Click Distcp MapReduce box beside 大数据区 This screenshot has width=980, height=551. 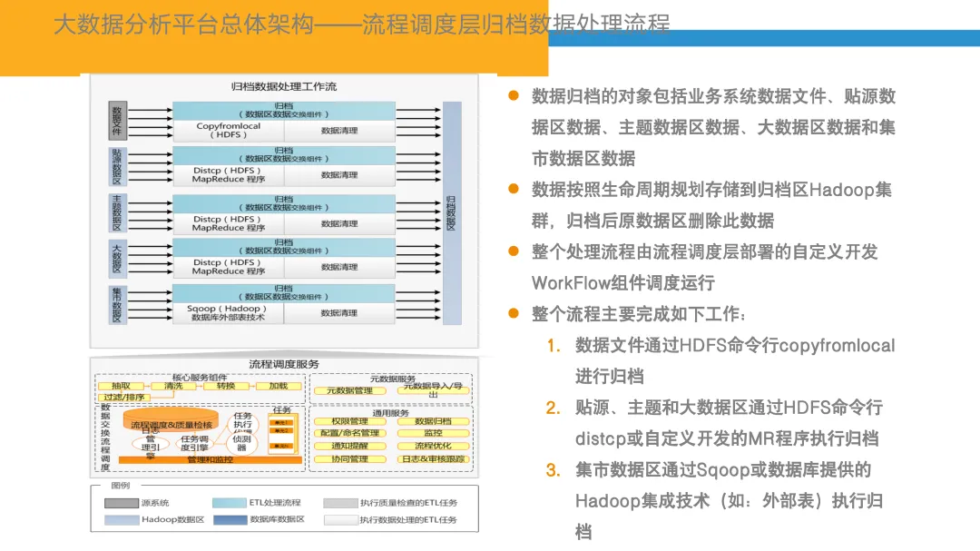228,267
